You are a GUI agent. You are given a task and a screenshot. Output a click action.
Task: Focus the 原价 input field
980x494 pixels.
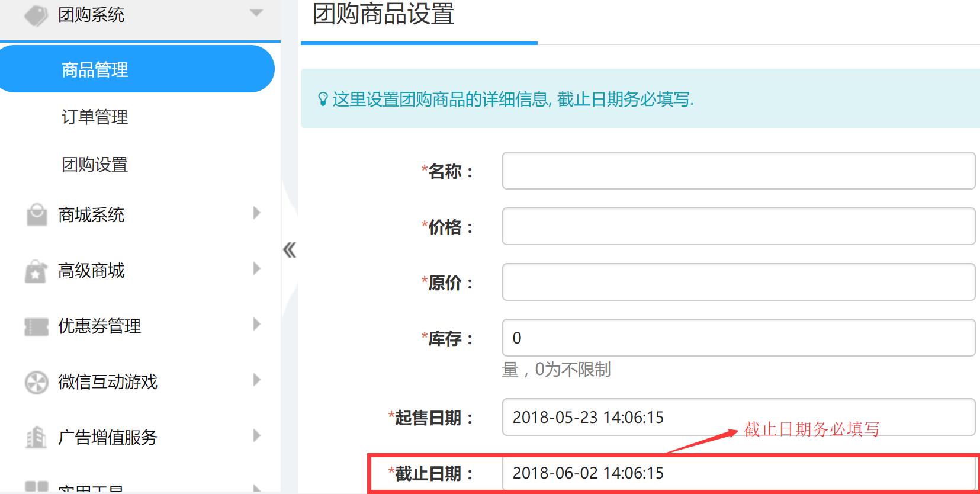pos(738,282)
